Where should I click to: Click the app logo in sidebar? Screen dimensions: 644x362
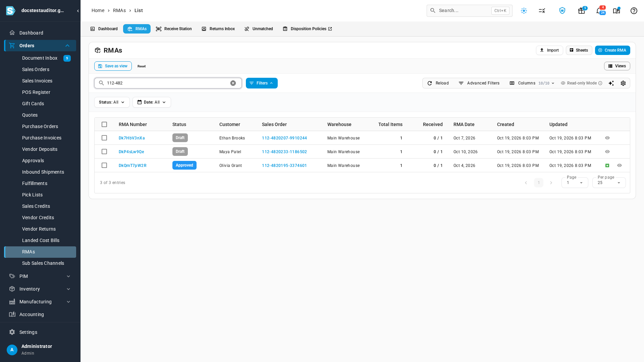(x=11, y=11)
